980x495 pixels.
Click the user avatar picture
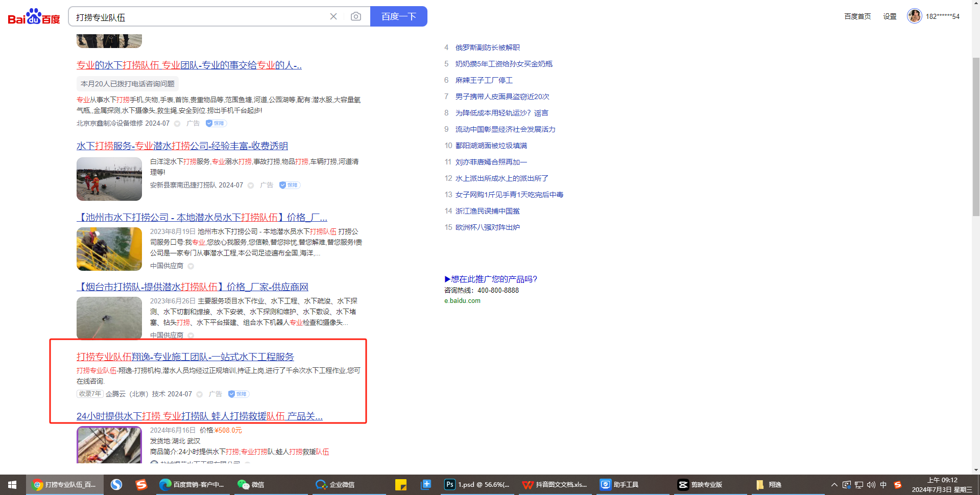(x=914, y=16)
